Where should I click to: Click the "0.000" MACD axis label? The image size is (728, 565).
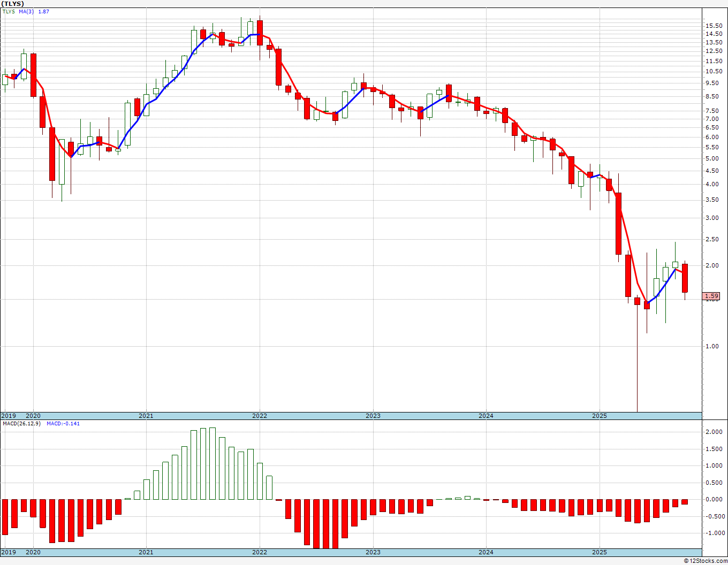point(713,500)
